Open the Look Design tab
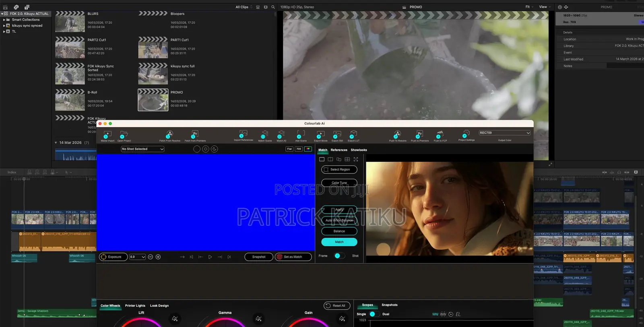The height and width of the screenshot is (327, 644). pos(159,306)
